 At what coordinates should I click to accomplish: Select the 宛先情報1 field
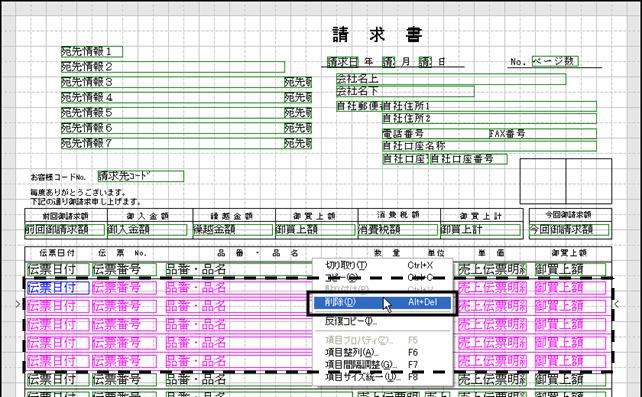pyautogui.click(x=92, y=52)
